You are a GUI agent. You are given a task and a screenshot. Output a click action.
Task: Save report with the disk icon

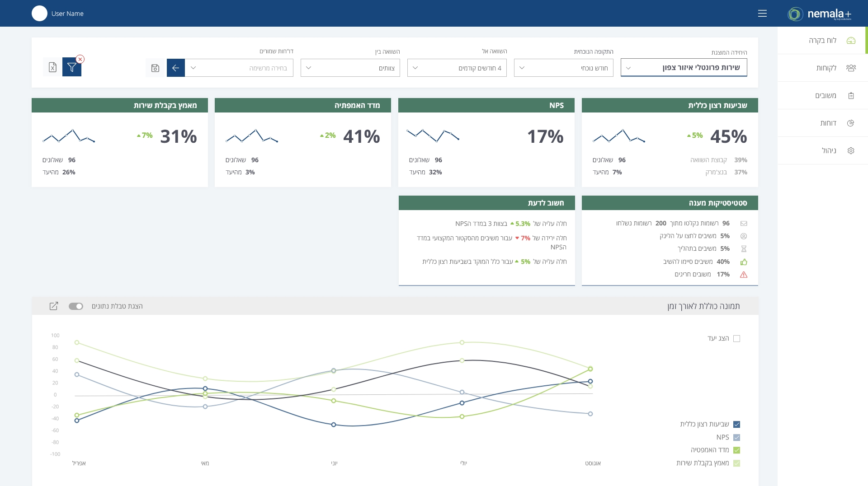click(x=155, y=68)
